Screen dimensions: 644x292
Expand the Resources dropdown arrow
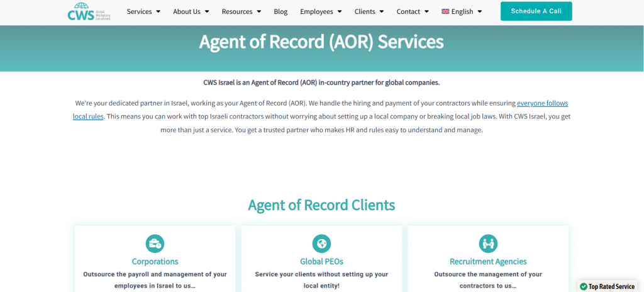click(258, 11)
